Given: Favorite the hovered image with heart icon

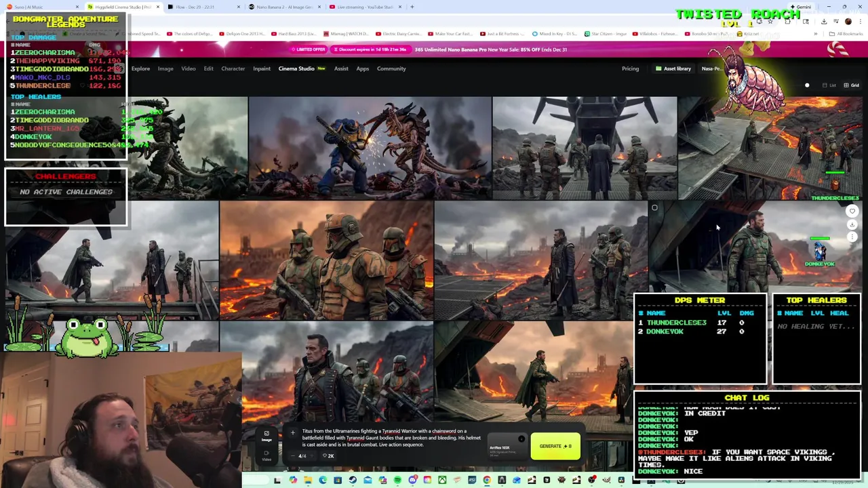Looking at the screenshot, I should 852,211.
